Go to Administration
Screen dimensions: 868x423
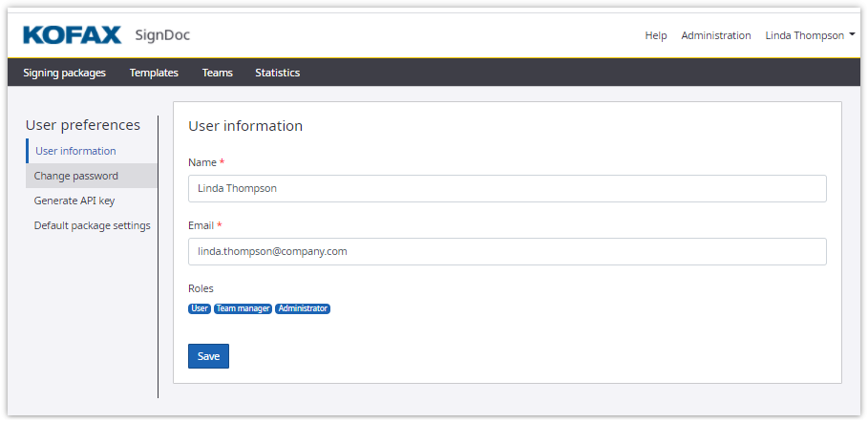point(715,35)
